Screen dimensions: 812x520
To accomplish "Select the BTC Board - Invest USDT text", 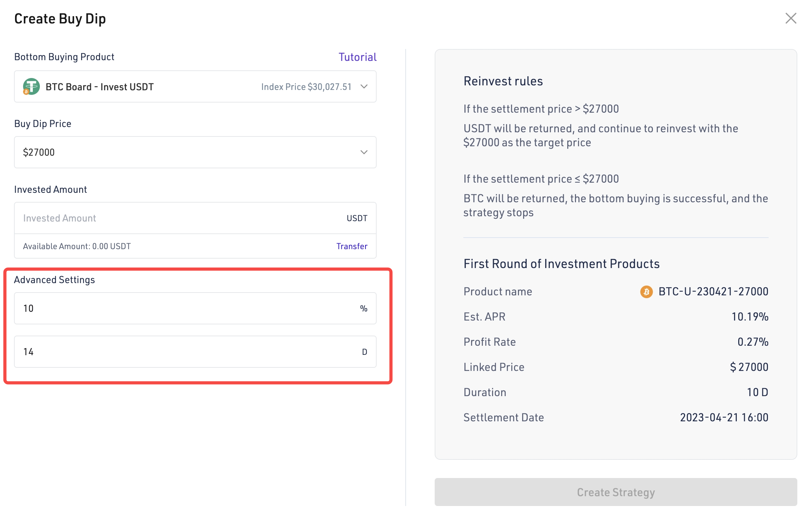I will coord(100,87).
